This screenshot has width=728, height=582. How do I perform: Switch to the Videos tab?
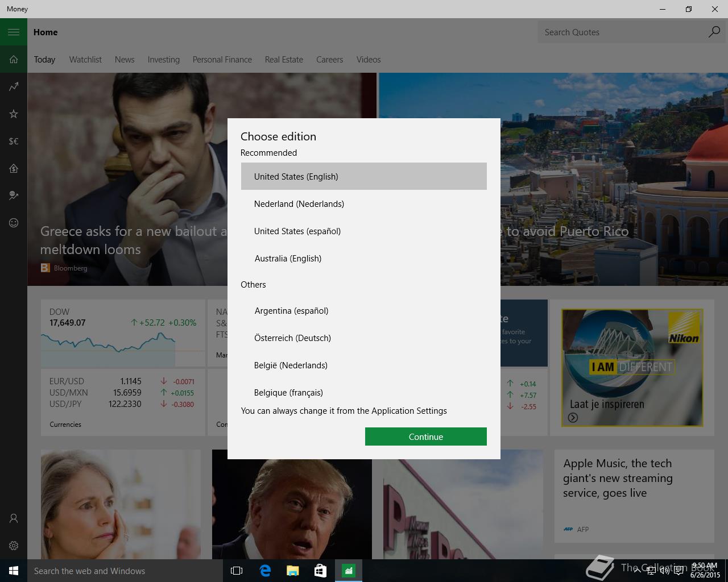(x=369, y=60)
